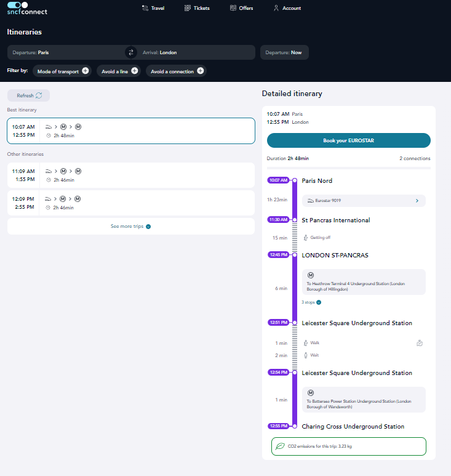Image resolution: width=451 pixels, height=476 pixels.
Task: Open Eurostar 9019 train details chevron
Action: pos(417,201)
